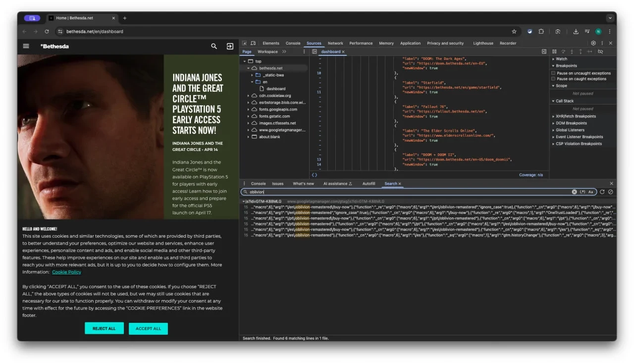Click the refresh search results icon
Image resolution: width=634 pixels, height=364 pixels.
coord(602,192)
